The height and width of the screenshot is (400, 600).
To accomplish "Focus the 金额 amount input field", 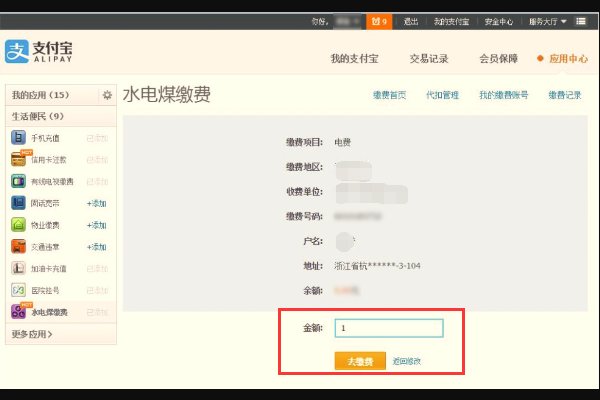I will coord(389,328).
